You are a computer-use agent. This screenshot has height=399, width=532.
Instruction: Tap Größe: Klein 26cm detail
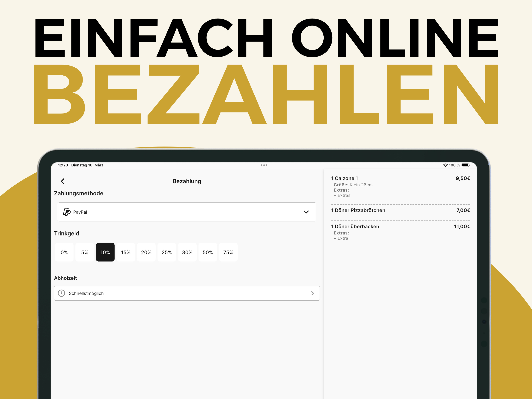[353, 185]
